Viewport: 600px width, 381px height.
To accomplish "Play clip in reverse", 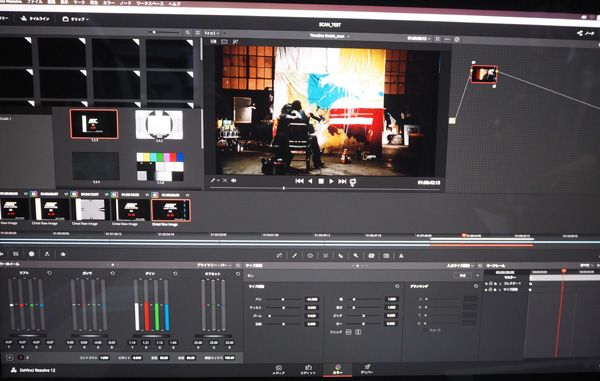I will pos(310,181).
